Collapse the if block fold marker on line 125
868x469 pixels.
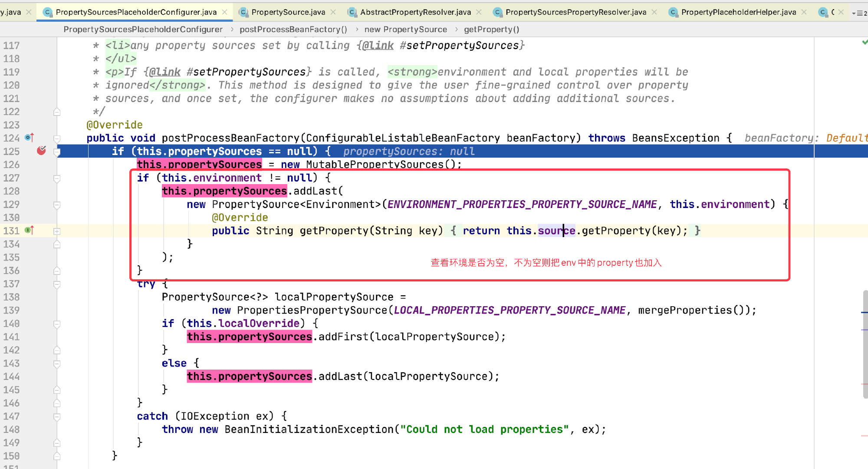point(57,152)
